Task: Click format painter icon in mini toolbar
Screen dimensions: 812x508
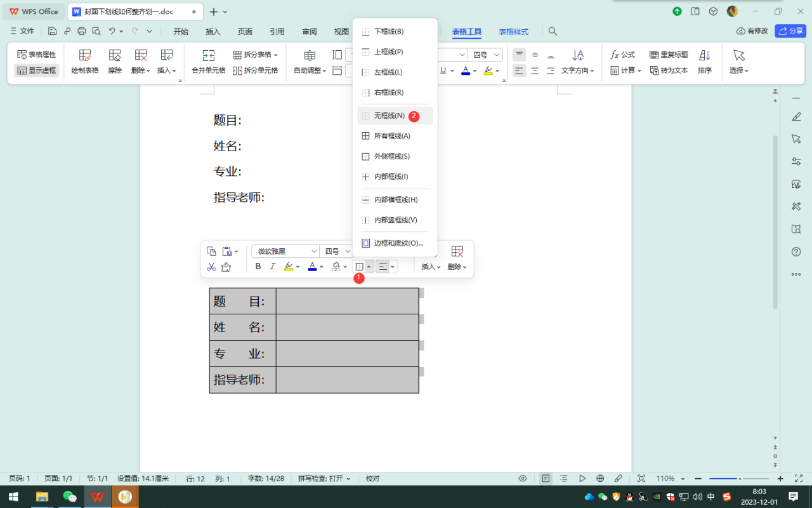Action: (226, 267)
